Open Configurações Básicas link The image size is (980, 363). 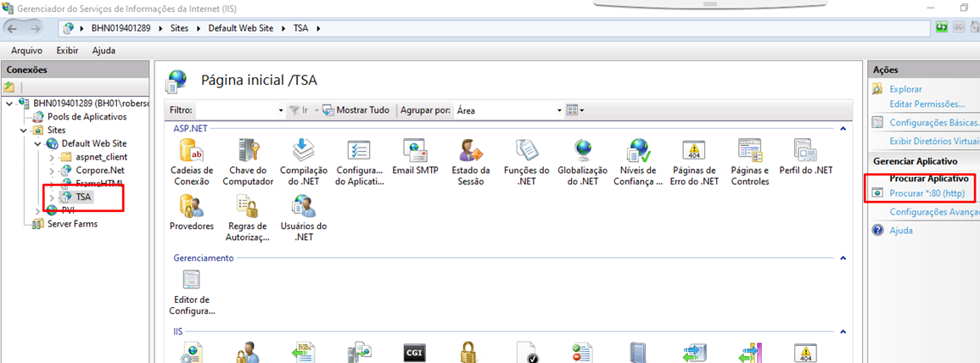click(934, 122)
